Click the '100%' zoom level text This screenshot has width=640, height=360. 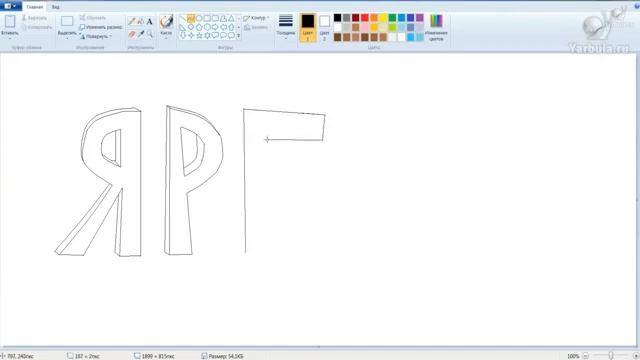573,356
